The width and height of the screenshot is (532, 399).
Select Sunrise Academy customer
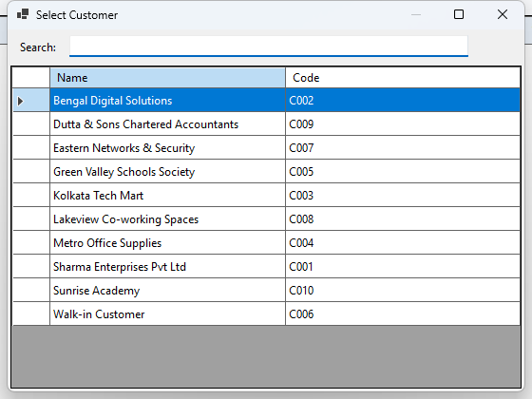(x=167, y=291)
